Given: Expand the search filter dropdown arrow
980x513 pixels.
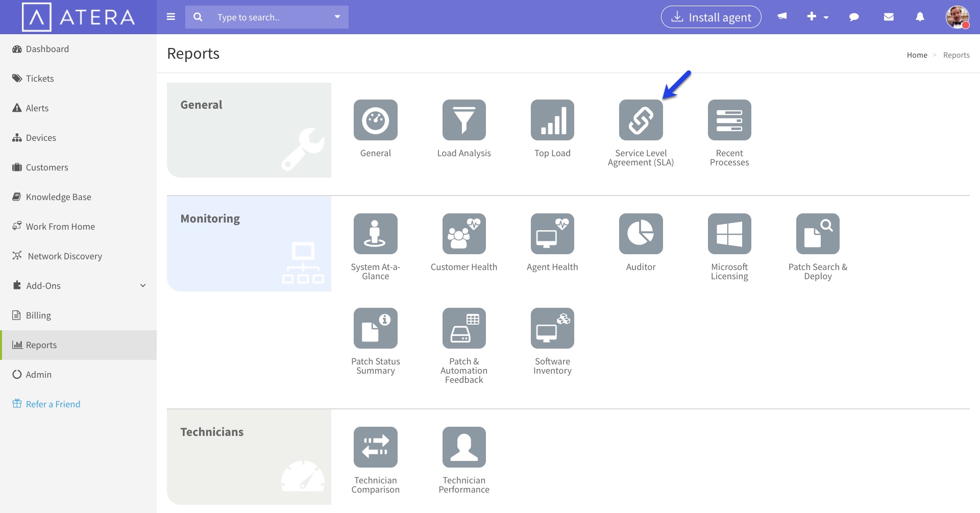Looking at the screenshot, I should pyautogui.click(x=337, y=17).
